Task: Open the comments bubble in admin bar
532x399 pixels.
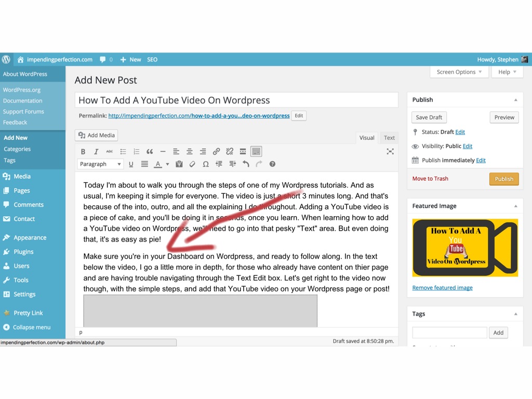Action: [106, 59]
